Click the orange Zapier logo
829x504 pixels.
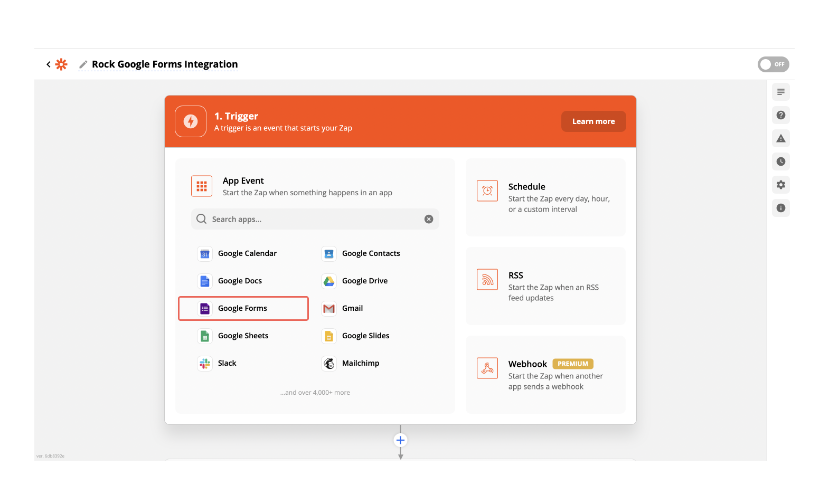[61, 64]
